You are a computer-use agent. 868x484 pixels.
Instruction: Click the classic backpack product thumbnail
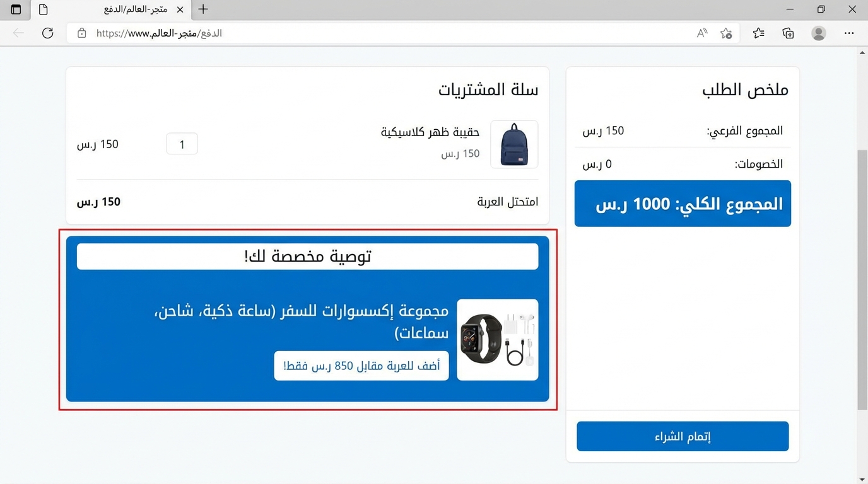(514, 144)
